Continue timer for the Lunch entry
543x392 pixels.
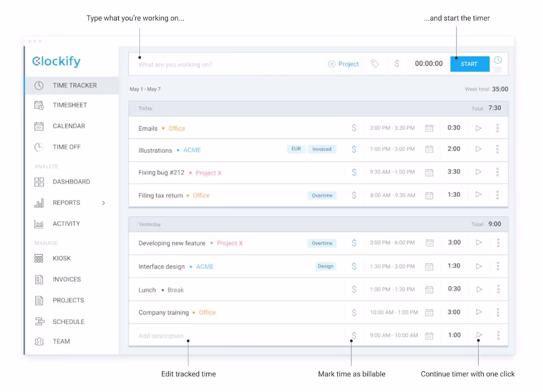pyautogui.click(x=479, y=289)
